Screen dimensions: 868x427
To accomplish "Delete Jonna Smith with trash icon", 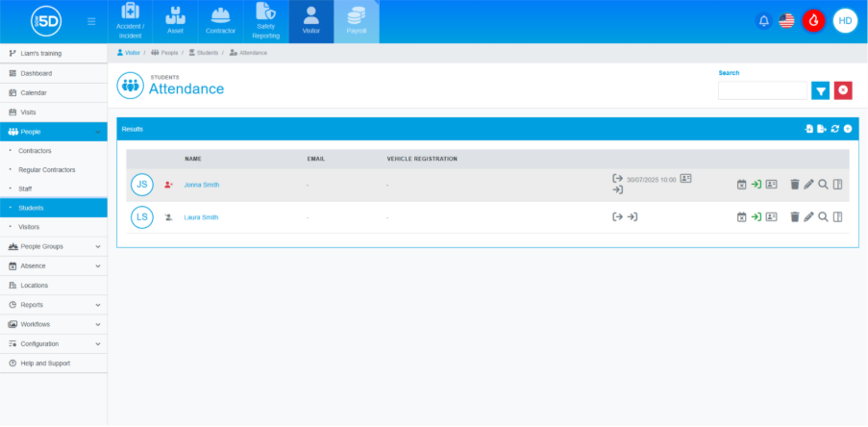I will 795,185.
